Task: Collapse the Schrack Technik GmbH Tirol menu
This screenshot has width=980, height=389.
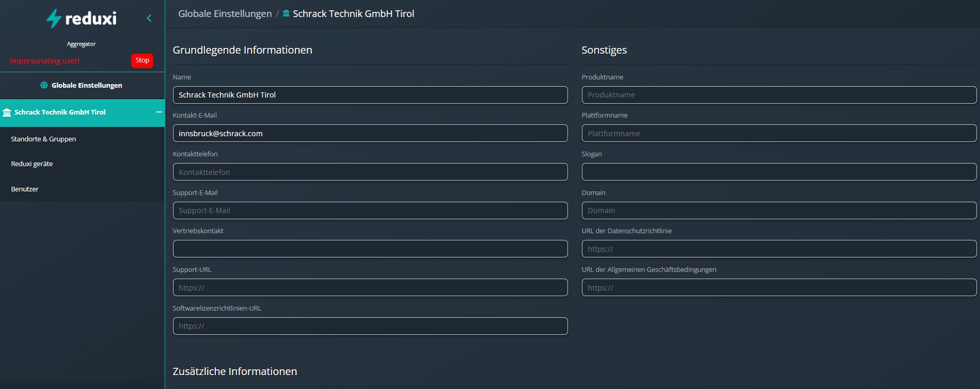Action: 159,112
